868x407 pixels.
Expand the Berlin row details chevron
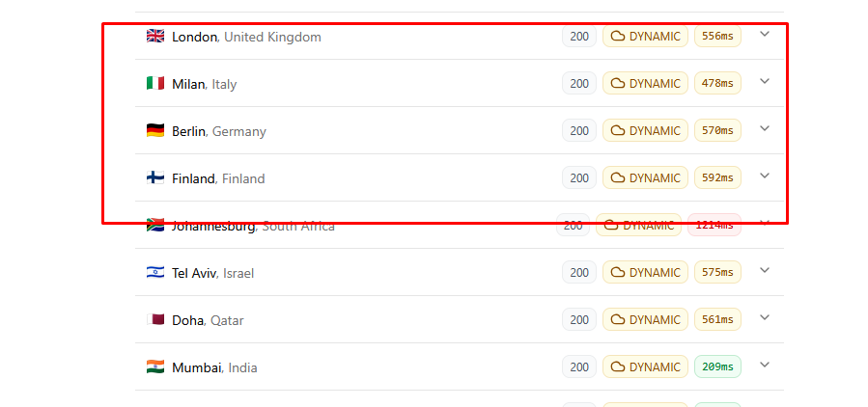point(765,129)
